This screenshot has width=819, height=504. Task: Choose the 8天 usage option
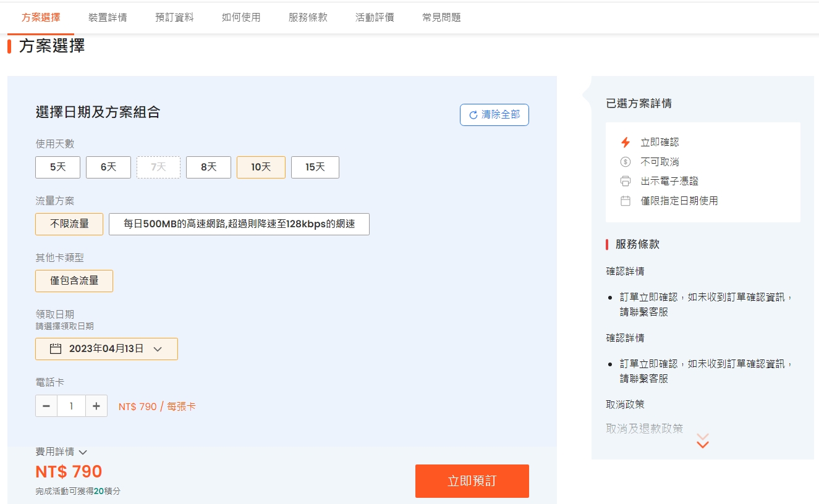[208, 167]
